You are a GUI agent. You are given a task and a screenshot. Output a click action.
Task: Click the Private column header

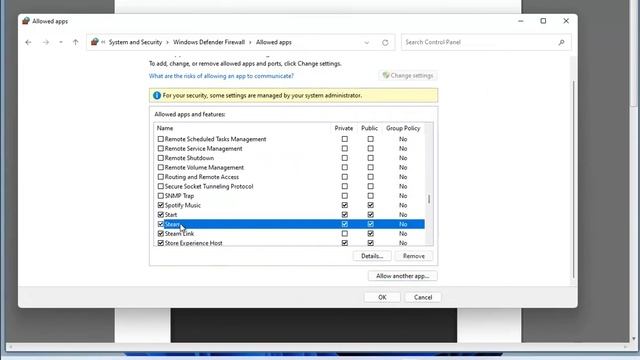click(x=344, y=128)
